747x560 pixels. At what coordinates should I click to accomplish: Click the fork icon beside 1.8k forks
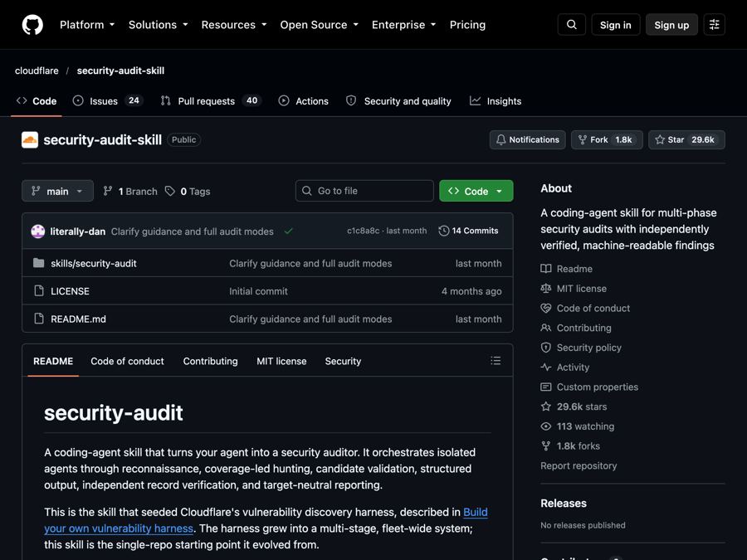pos(546,446)
